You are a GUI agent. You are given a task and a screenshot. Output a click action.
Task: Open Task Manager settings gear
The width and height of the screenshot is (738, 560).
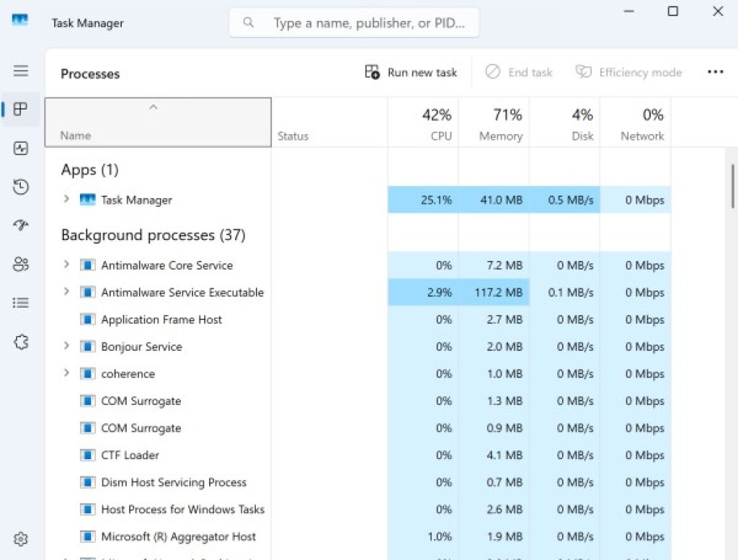21,538
